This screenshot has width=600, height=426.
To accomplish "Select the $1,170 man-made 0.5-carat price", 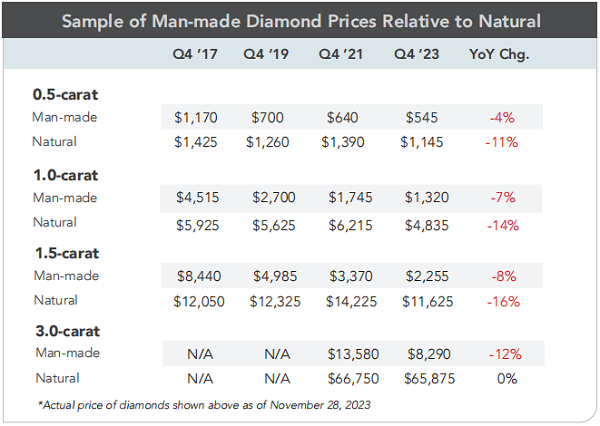I will [x=196, y=118].
